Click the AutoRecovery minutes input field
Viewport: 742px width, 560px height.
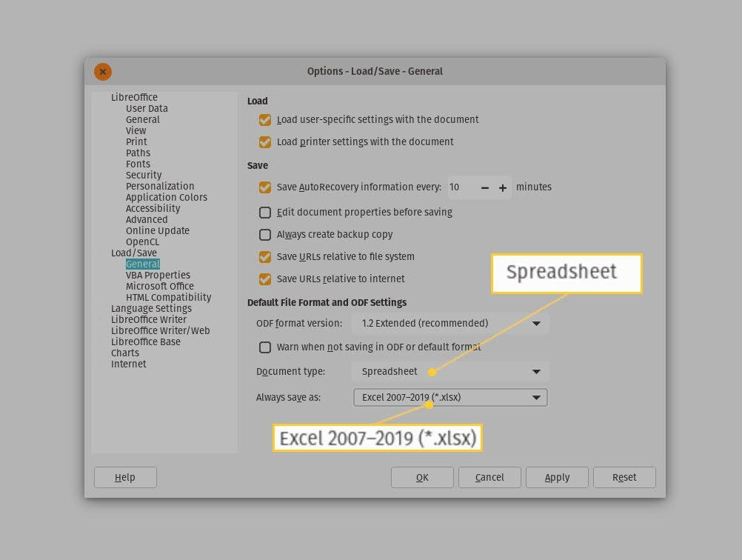[x=461, y=187]
